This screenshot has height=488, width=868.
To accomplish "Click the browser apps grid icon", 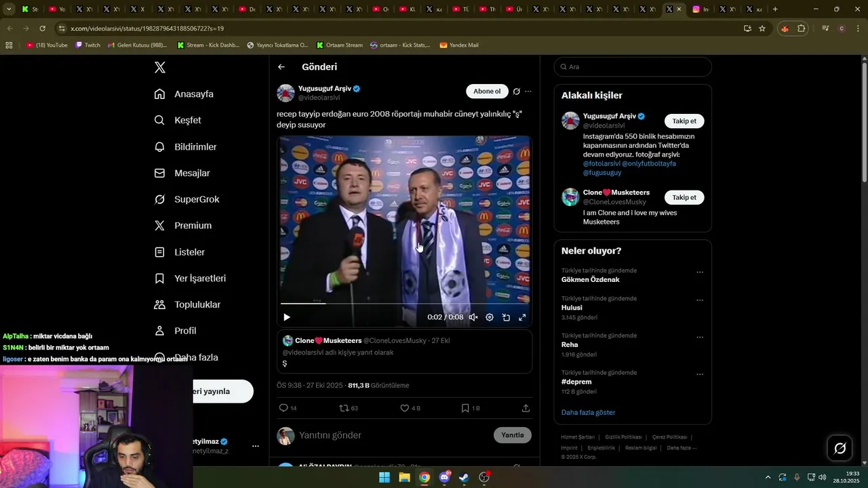I will (9, 45).
